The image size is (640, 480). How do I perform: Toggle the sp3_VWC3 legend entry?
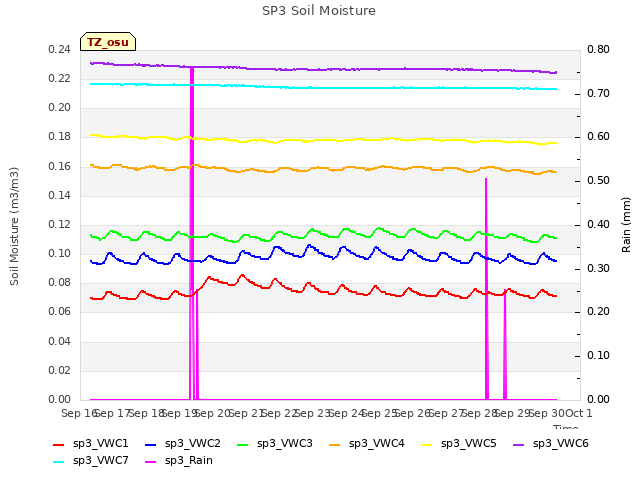pyautogui.click(x=275, y=444)
